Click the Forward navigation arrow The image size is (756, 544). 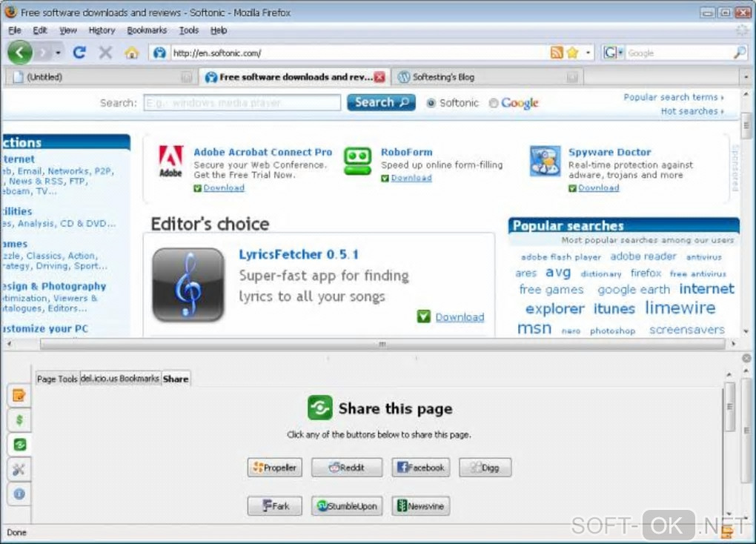43,52
